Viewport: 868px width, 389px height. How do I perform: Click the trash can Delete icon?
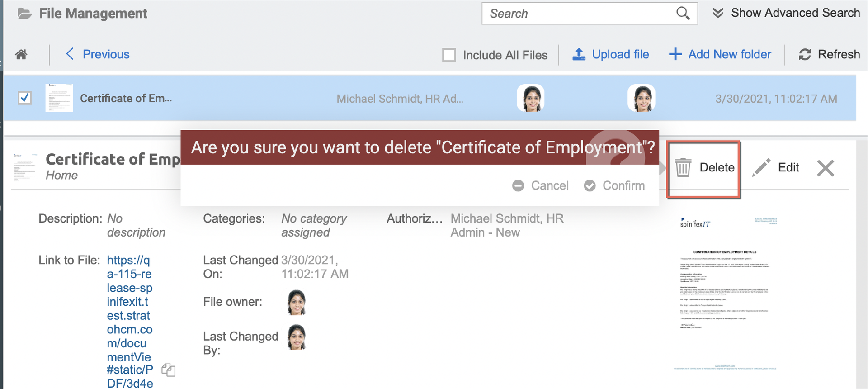click(683, 168)
